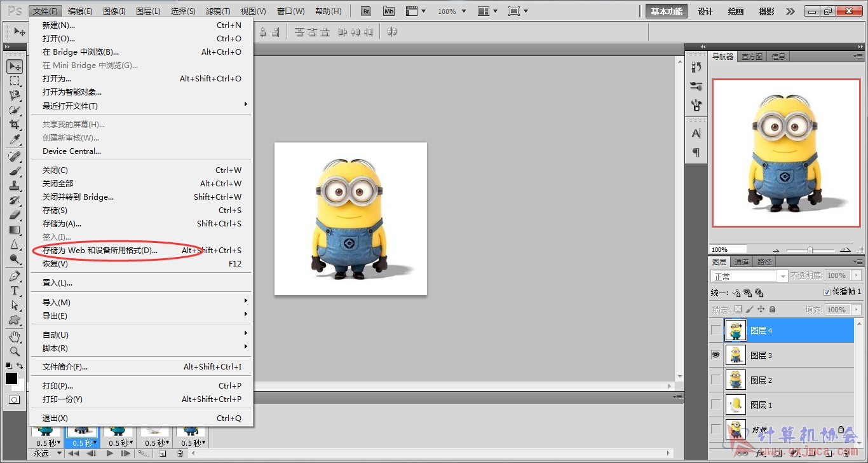The image size is (868, 463).
Task: Select the Path Selection tool
Action: (x=14, y=305)
